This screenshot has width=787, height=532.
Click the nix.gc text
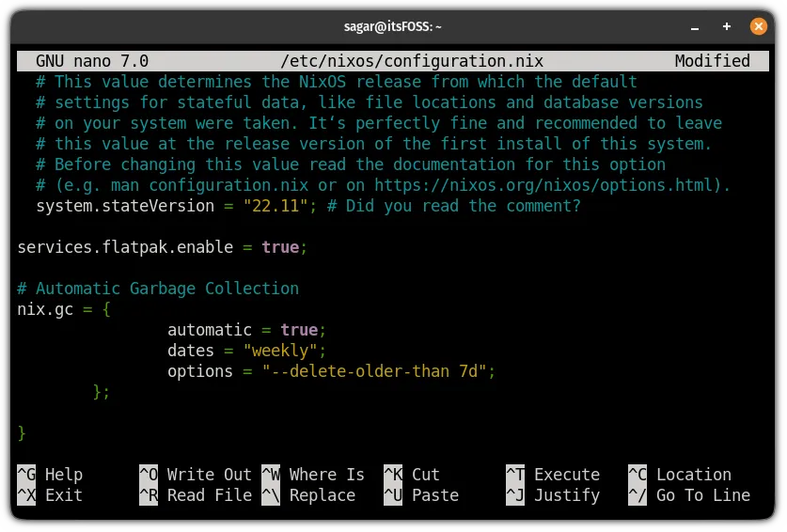[45, 309]
